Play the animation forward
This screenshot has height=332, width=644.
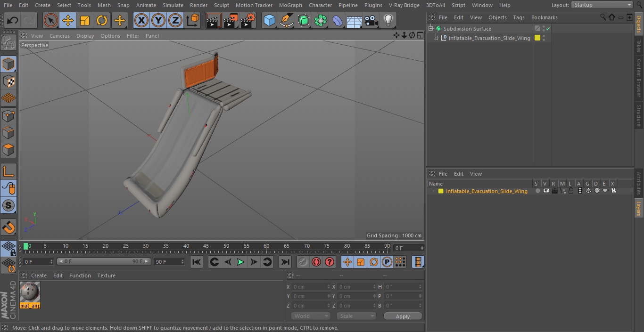click(x=240, y=262)
